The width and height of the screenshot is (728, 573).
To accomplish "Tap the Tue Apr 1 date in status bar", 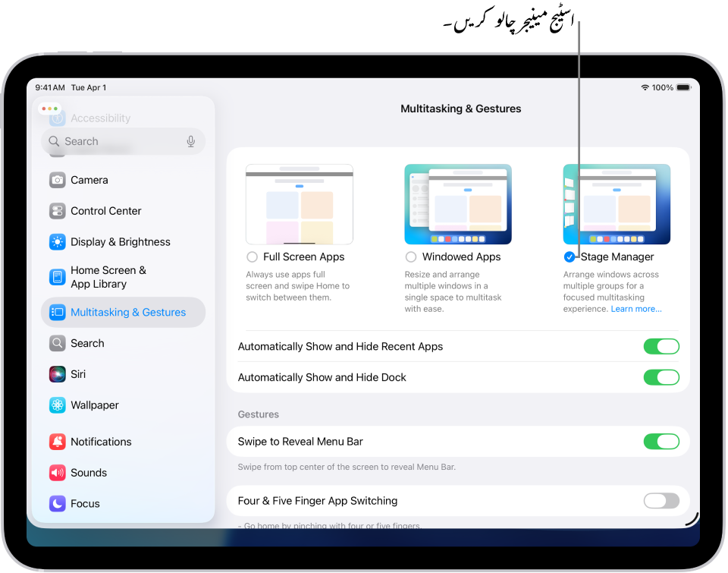I will coord(89,87).
